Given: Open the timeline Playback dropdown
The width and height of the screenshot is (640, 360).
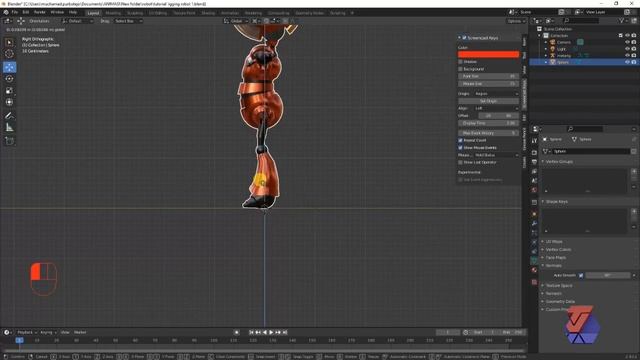Looking at the screenshot, I should tap(27, 332).
